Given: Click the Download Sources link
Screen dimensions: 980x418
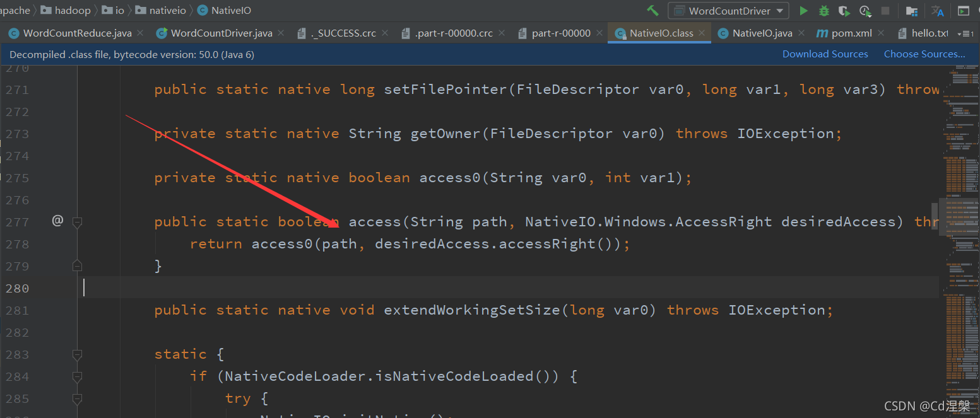Looking at the screenshot, I should (x=825, y=54).
